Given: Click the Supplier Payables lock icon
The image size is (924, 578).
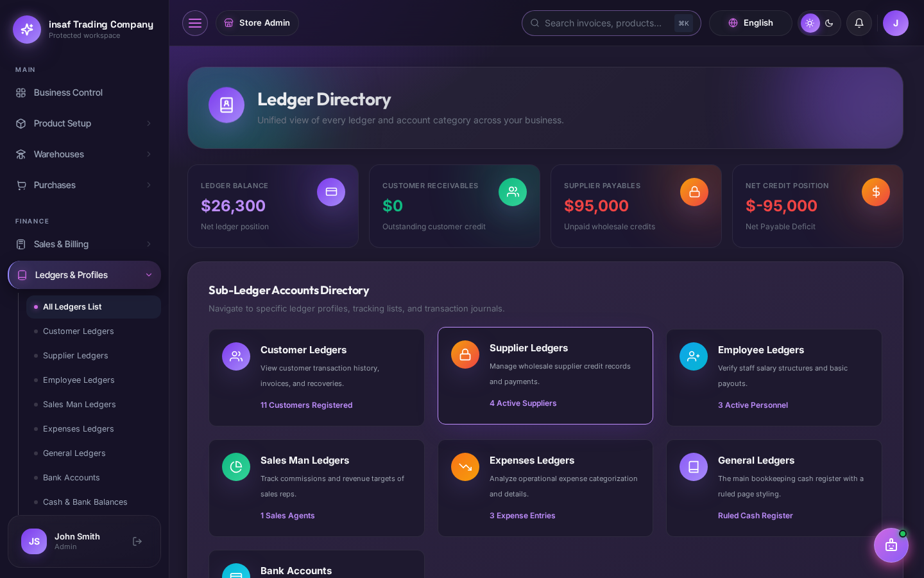Looking at the screenshot, I should coord(694,192).
